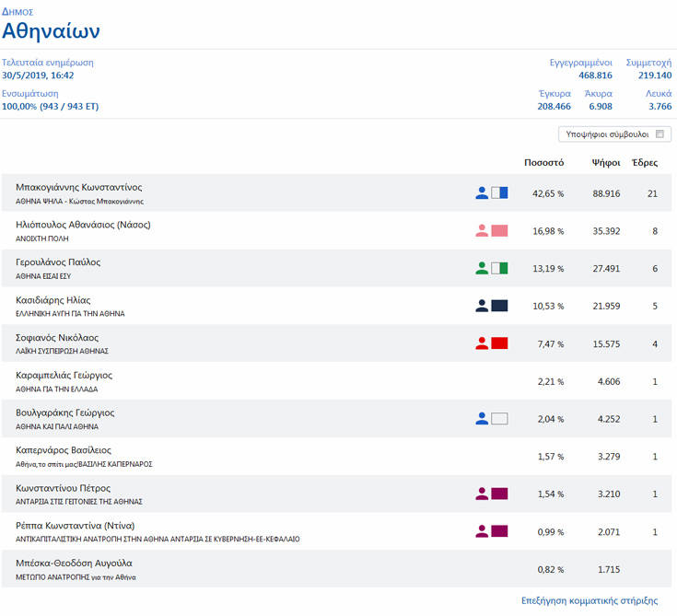Screen dimensions: 677x616
Task: Click the purple person icon for Κωνσταντίνου Πέτρος
Action: 482,494
